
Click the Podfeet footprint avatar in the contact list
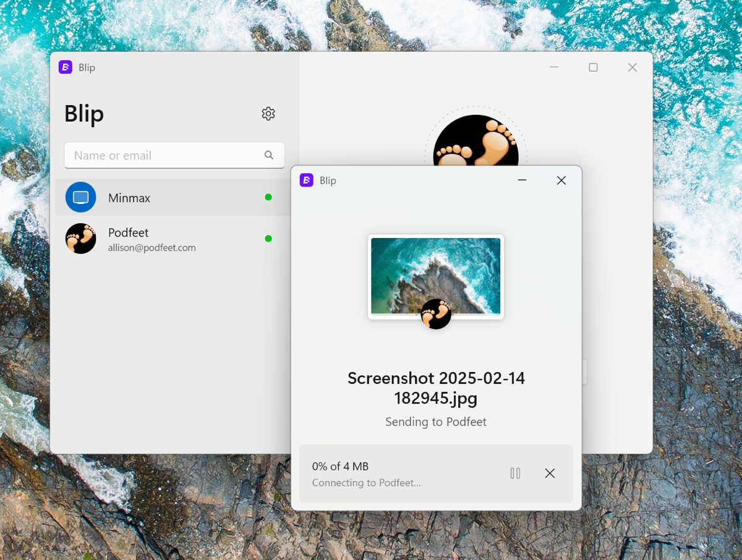pos(81,239)
